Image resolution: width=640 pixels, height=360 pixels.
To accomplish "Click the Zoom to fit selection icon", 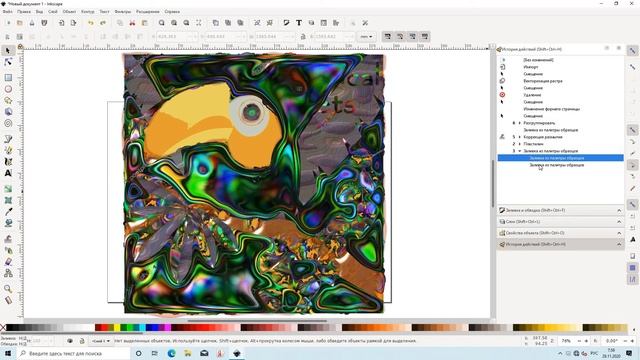I will click(162, 23).
